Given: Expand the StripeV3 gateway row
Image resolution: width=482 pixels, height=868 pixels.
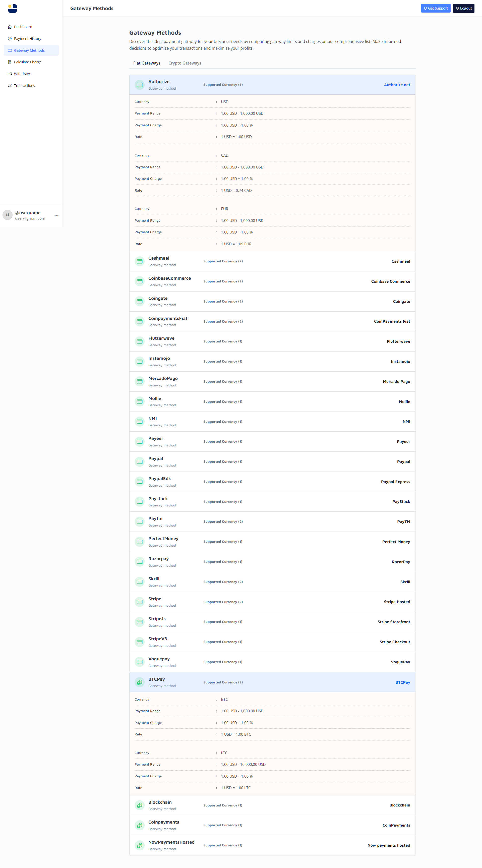Looking at the screenshot, I should point(272,642).
